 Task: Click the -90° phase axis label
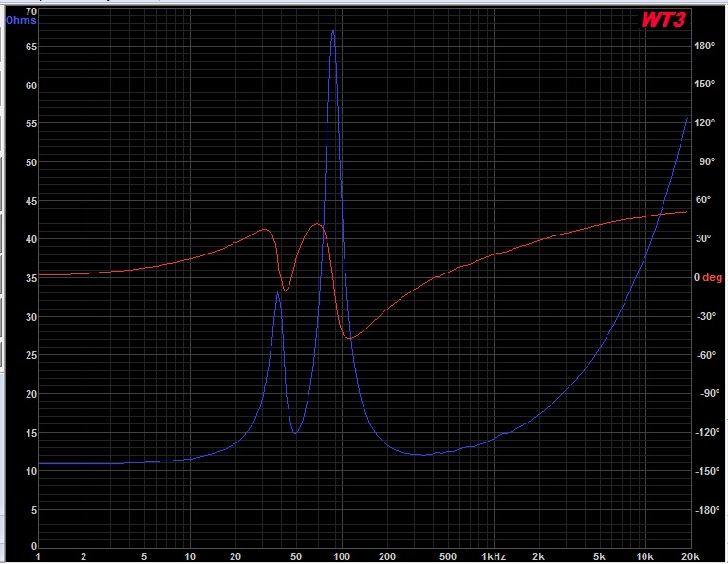click(709, 393)
